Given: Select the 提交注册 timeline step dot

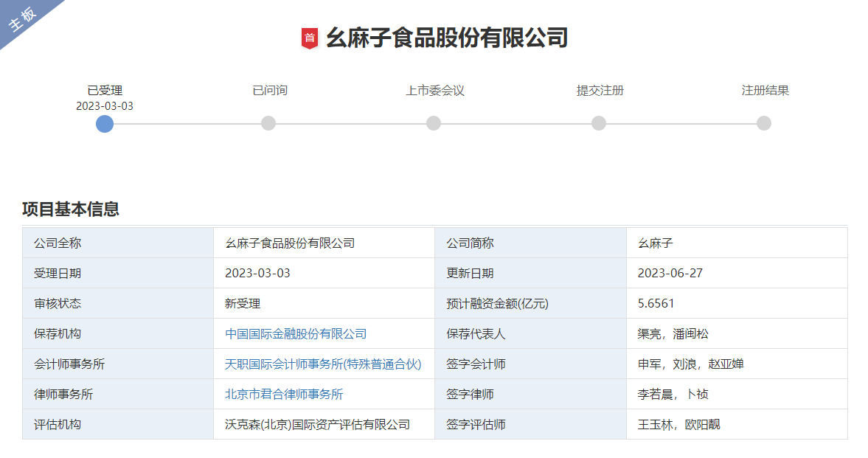Looking at the screenshot, I should tap(598, 123).
